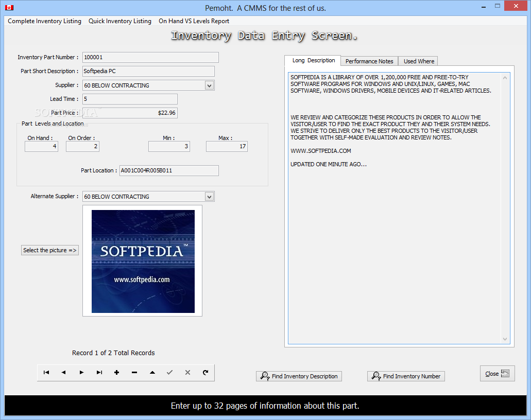The height and width of the screenshot is (420, 531).
Task: Minimize the Pemoht window
Action: (484, 7)
